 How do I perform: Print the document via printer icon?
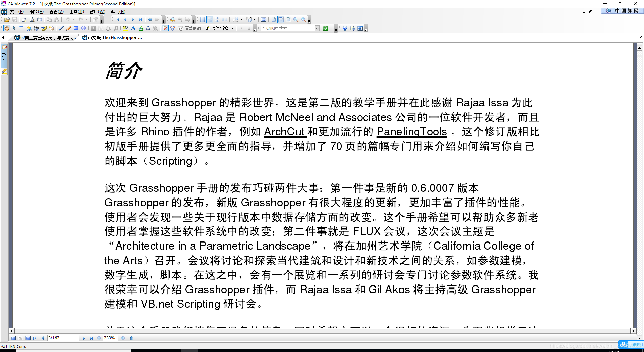tap(24, 20)
